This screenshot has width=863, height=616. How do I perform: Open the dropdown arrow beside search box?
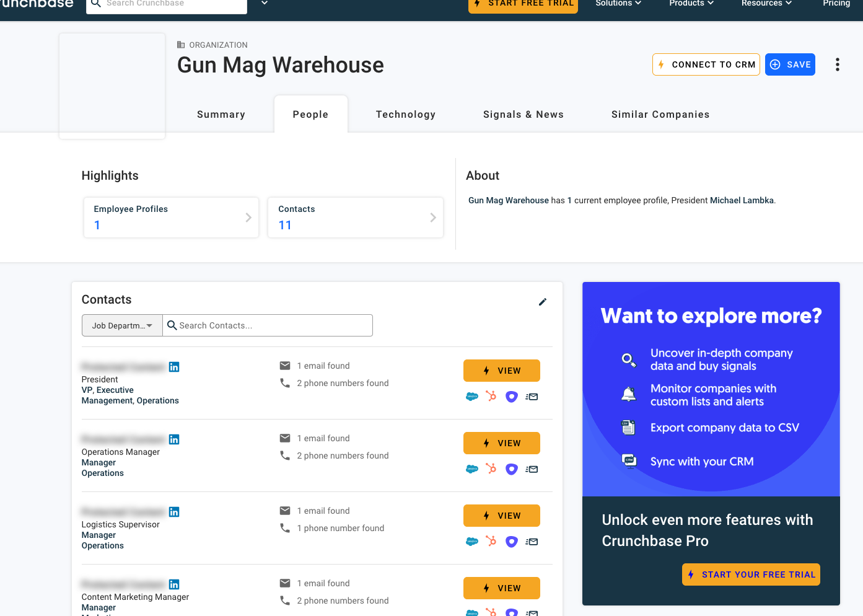[x=265, y=3]
